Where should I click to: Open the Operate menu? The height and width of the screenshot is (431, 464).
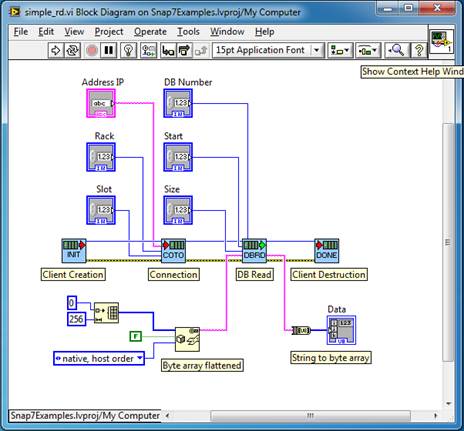pyautogui.click(x=150, y=32)
